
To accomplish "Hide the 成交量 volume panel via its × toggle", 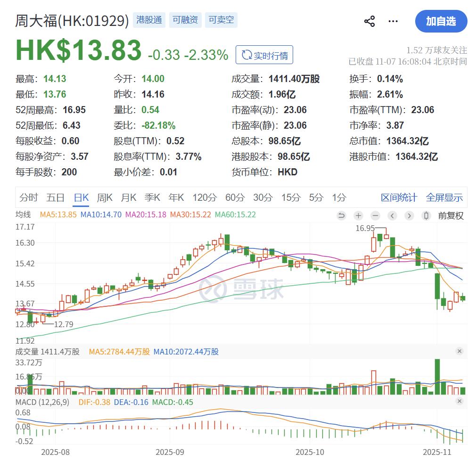I will (460, 351).
